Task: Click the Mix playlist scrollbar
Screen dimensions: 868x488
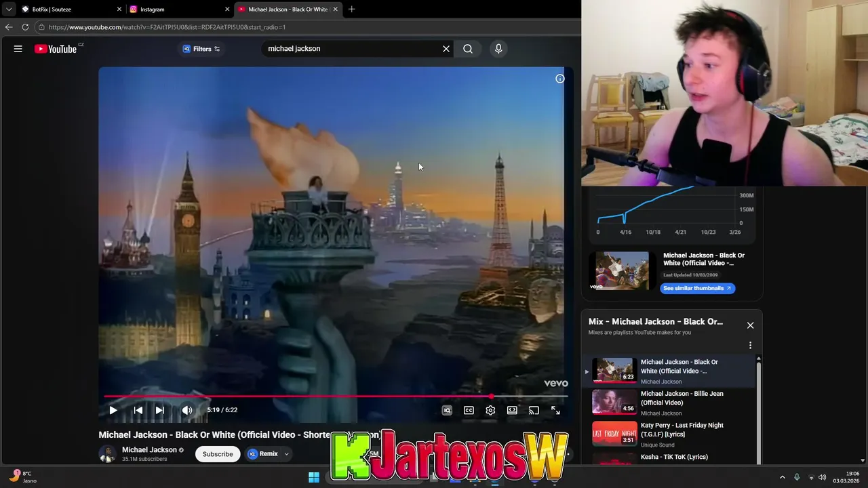Action: point(759,410)
